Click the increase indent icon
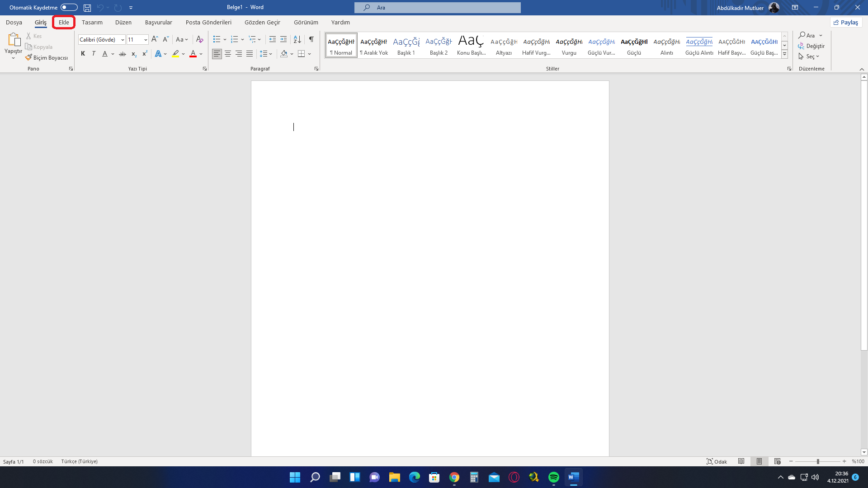The image size is (868, 488). coord(283,39)
